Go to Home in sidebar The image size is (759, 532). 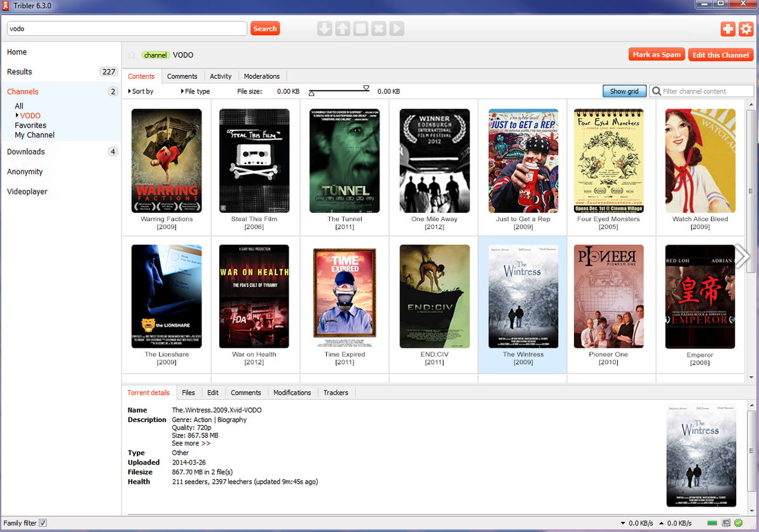(17, 51)
